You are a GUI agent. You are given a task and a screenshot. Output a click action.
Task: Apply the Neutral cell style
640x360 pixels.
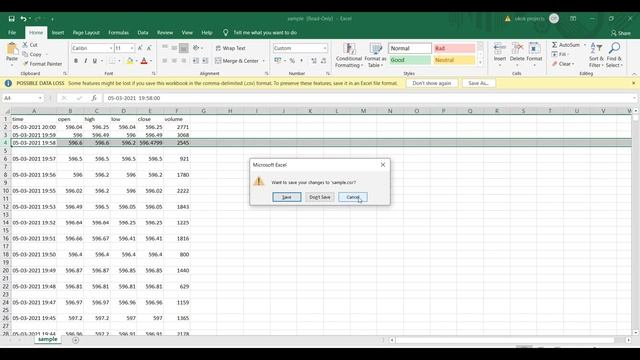click(x=454, y=60)
